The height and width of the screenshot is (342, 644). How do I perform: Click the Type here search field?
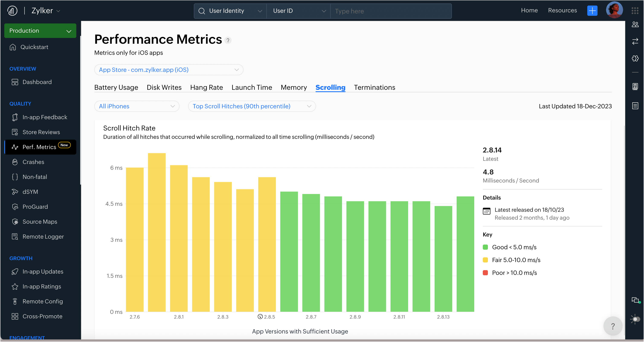391,11
